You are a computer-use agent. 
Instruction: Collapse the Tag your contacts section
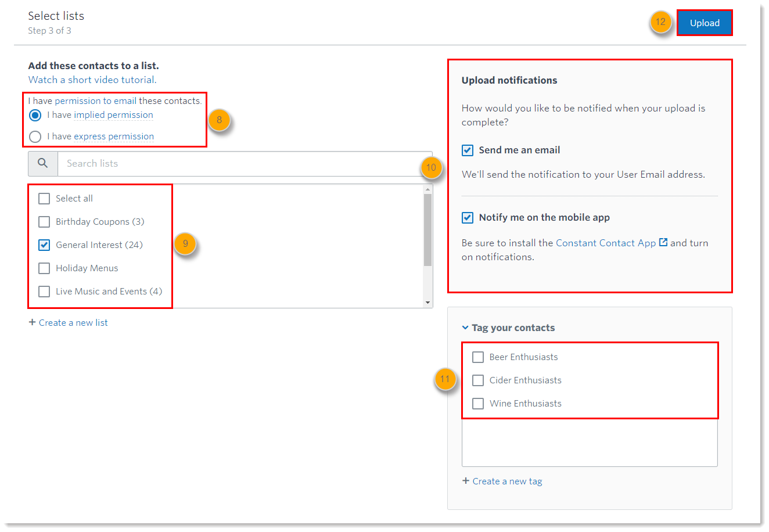(x=465, y=328)
